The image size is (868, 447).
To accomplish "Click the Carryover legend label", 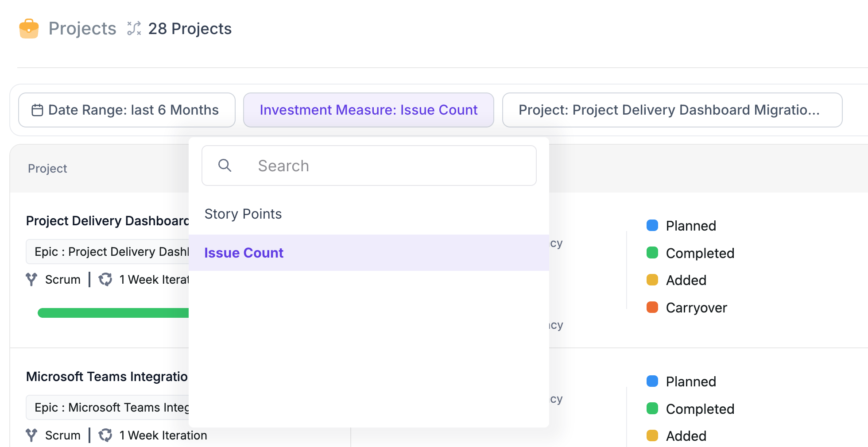I will (x=697, y=308).
